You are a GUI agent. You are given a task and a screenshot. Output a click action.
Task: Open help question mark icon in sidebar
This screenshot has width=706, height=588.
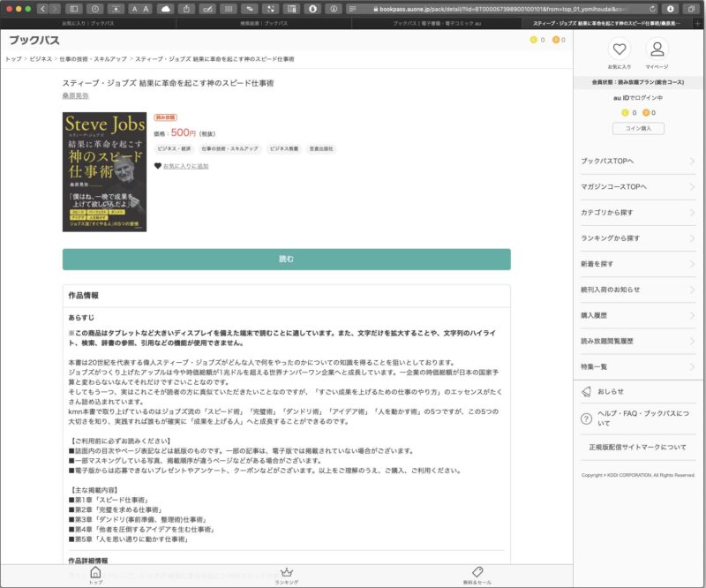[586, 418]
